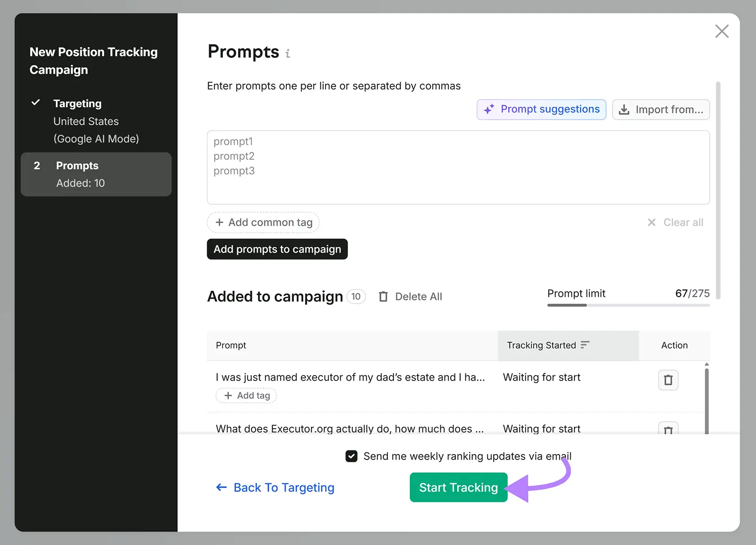
Task: Click the info icon beside Prompts heading
Action: (288, 53)
